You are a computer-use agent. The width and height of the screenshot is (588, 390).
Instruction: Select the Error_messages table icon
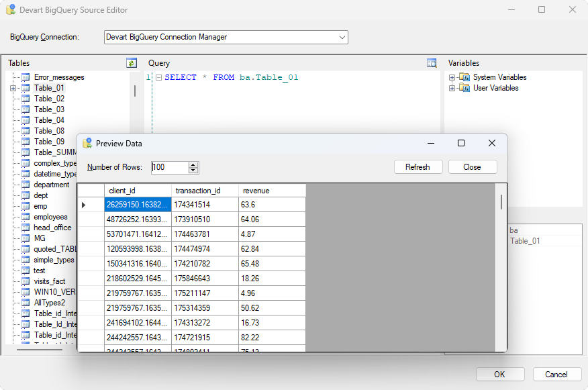click(26, 77)
